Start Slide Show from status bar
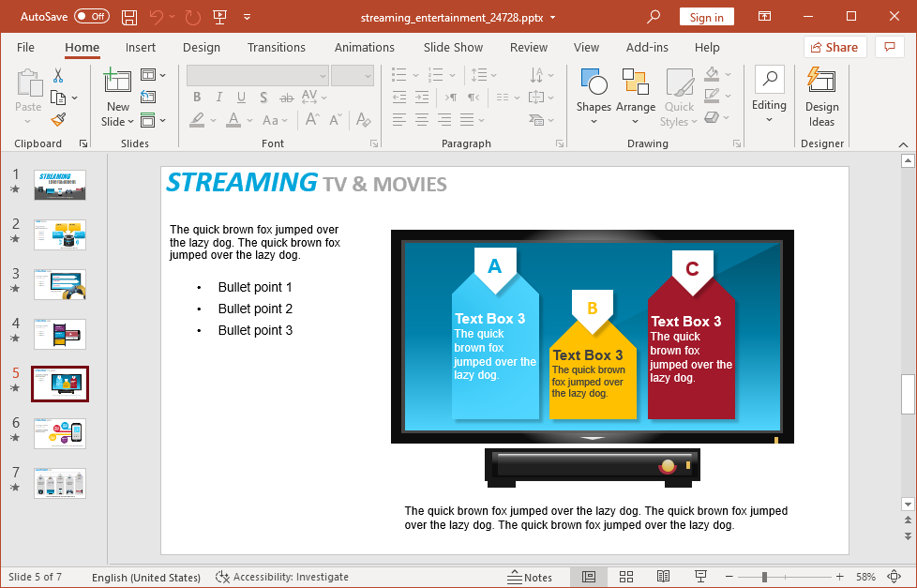This screenshot has width=917, height=588. coord(700,577)
